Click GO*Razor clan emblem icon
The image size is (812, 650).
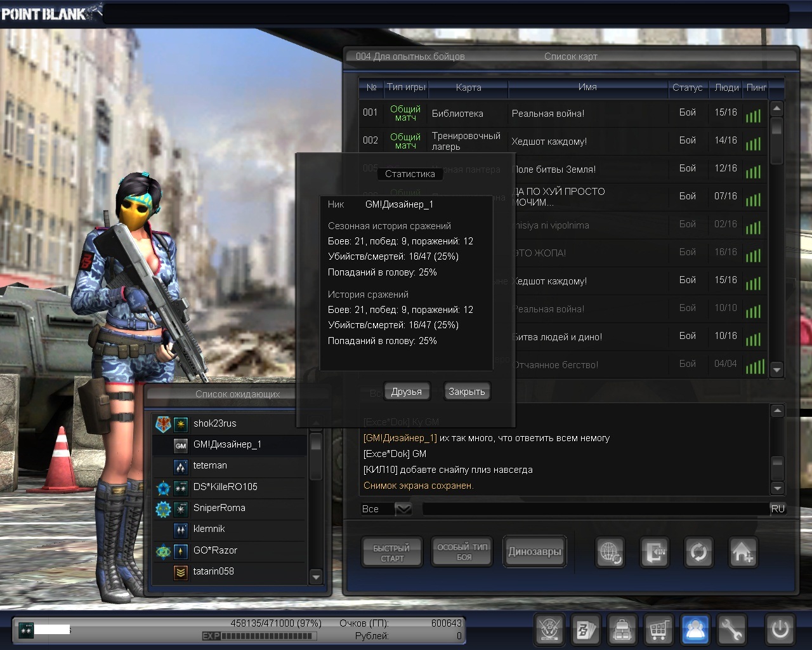[x=163, y=551]
